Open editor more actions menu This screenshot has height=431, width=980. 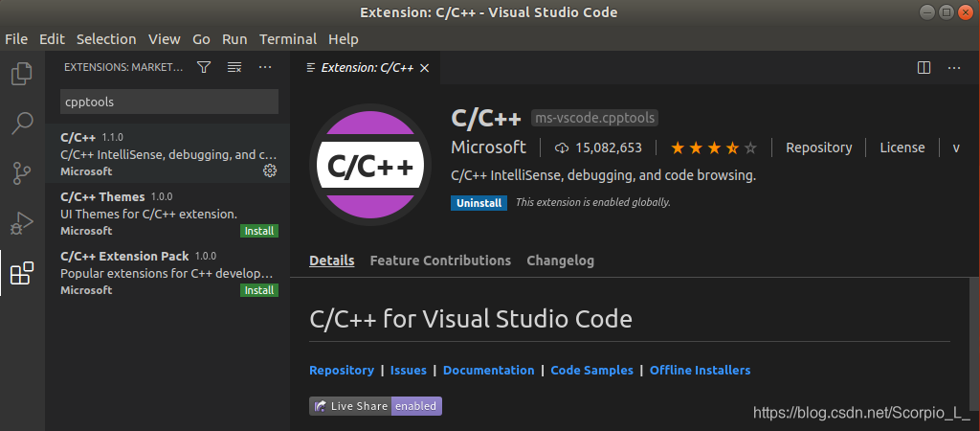coord(954,68)
